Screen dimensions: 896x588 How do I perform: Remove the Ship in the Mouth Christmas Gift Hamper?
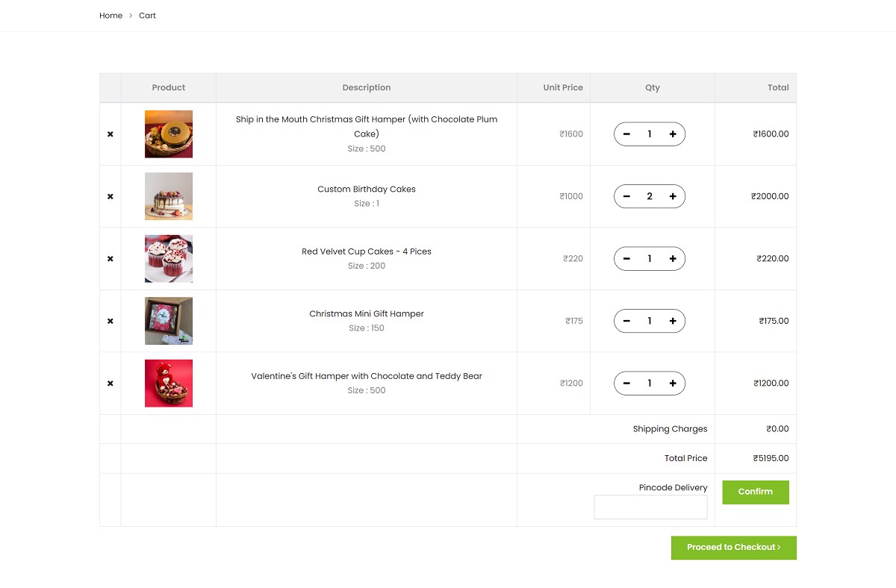[x=110, y=134]
